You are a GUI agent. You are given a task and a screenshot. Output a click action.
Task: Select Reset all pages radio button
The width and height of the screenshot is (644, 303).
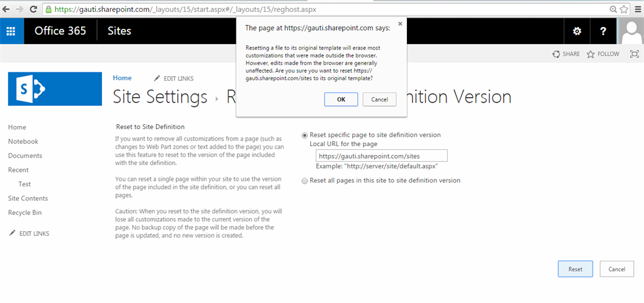coord(305,181)
